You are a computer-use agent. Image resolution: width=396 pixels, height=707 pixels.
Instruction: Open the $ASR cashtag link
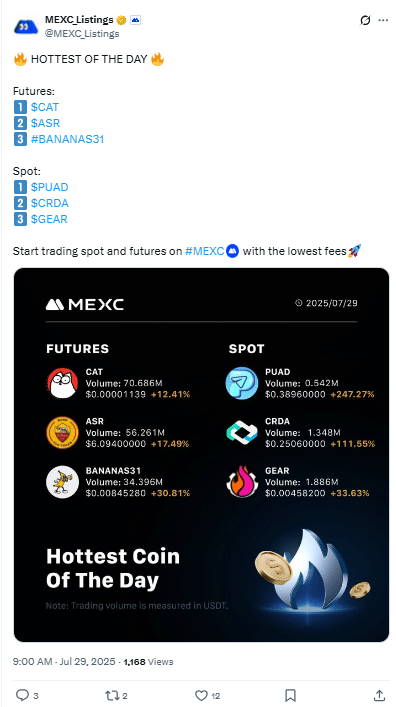46,123
